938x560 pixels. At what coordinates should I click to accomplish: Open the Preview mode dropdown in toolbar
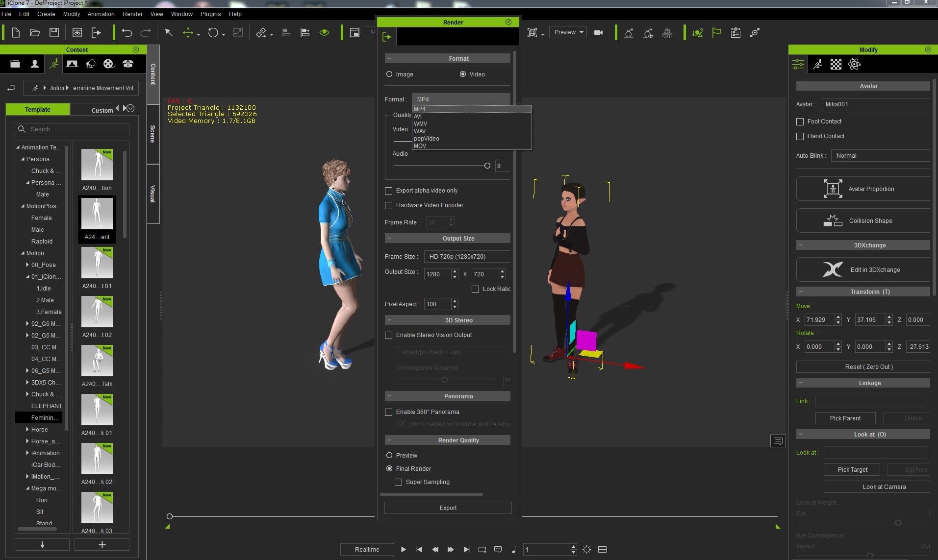click(x=568, y=32)
